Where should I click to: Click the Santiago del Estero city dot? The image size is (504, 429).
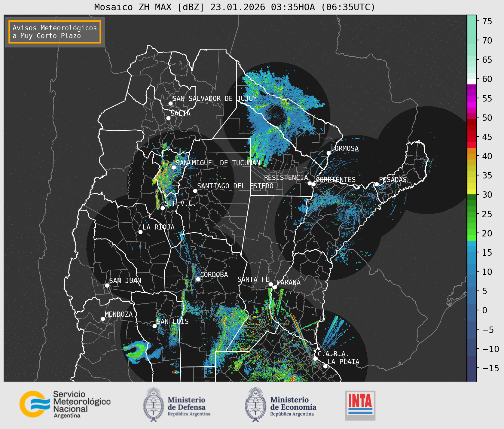[195, 191]
